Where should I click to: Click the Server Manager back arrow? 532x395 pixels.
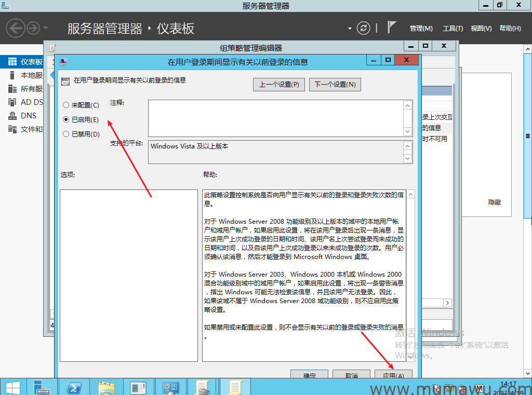(16, 28)
